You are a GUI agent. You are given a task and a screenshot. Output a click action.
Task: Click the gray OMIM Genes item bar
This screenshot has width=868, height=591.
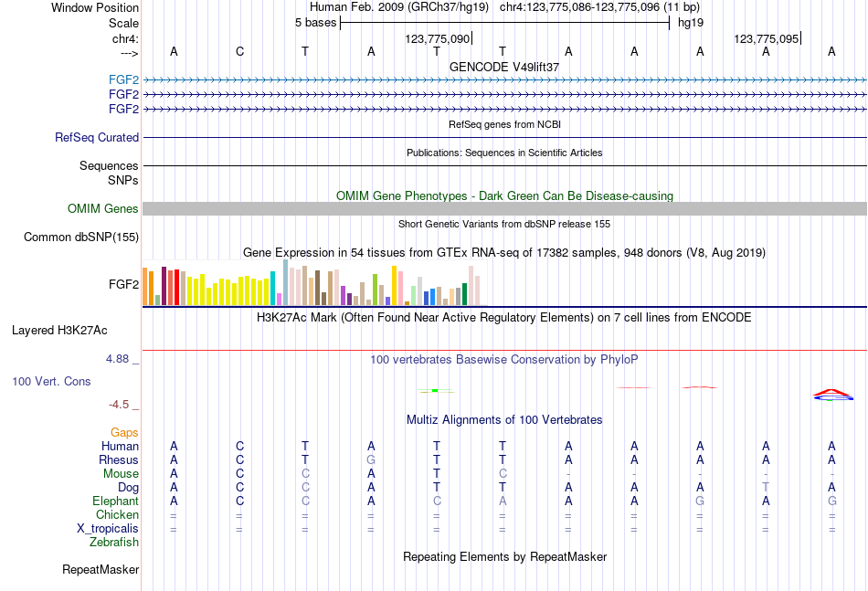tap(504, 208)
